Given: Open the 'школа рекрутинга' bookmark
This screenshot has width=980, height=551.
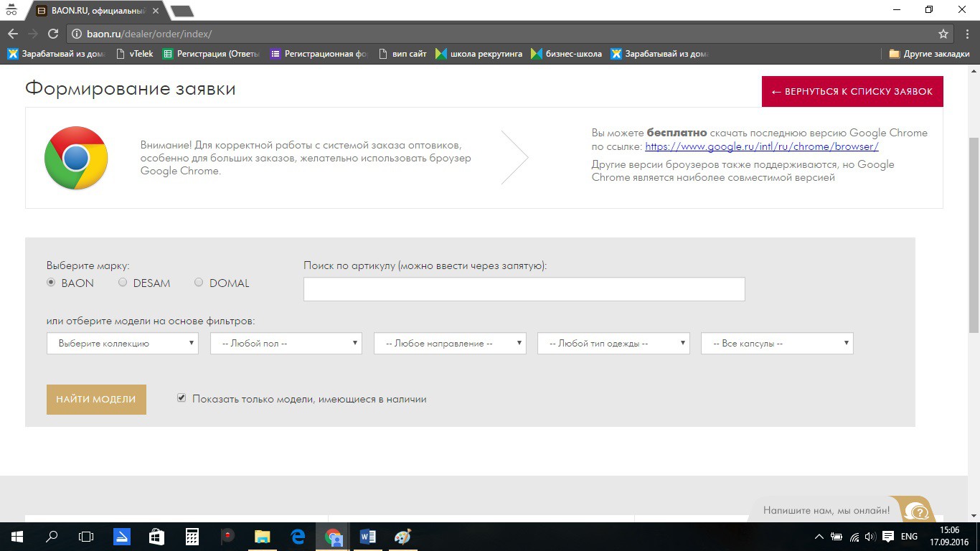Looking at the screenshot, I should [x=479, y=54].
